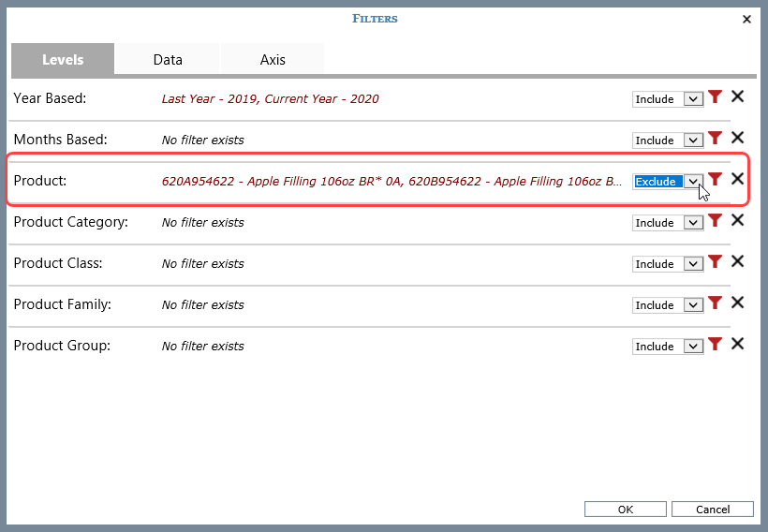This screenshot has width=768, height=532.
Task: Switch to the Axis tab
Action: click(x=273, y=59)
